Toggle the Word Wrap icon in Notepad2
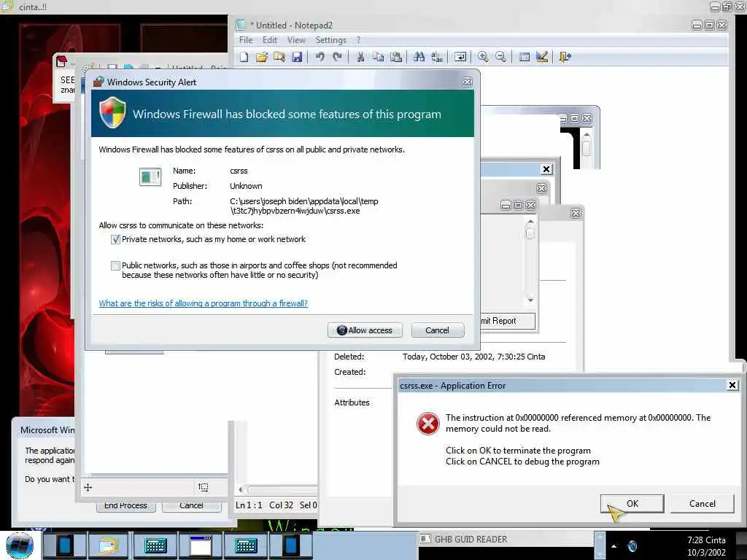747x560 pixels. point(460,57)
